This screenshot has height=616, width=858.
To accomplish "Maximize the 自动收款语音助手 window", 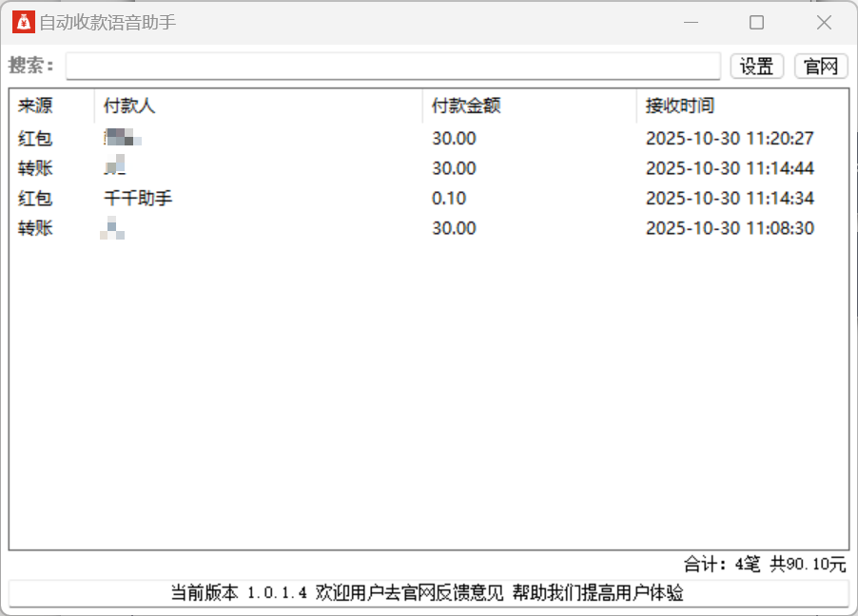I will (x=757, y=23).
